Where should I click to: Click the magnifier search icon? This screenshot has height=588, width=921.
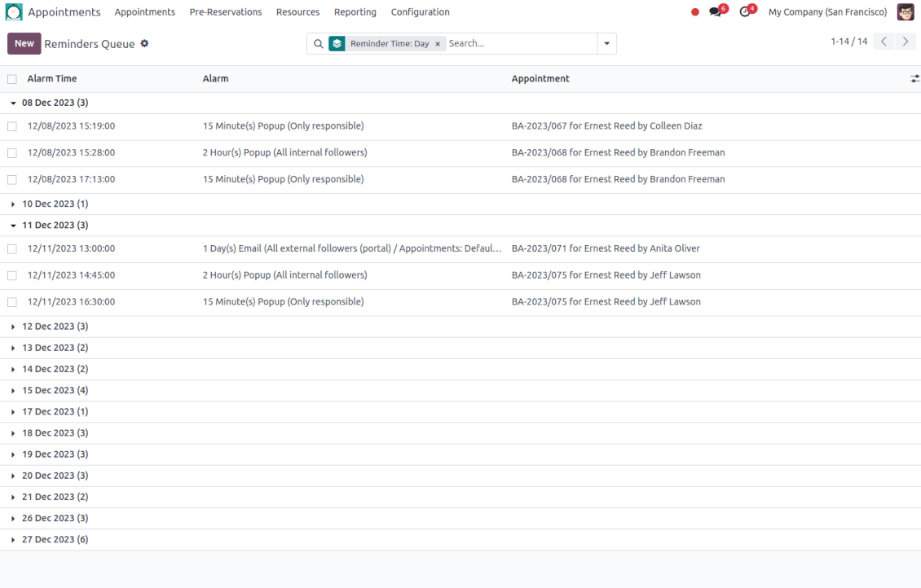click(x=319, y=44)
